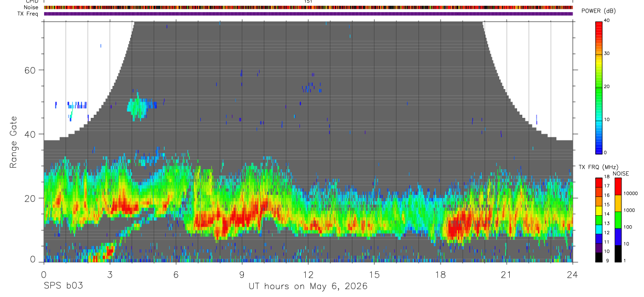Click the 18 hour tick on the time axis
The image size is (644, 297).
click(441, 273)
